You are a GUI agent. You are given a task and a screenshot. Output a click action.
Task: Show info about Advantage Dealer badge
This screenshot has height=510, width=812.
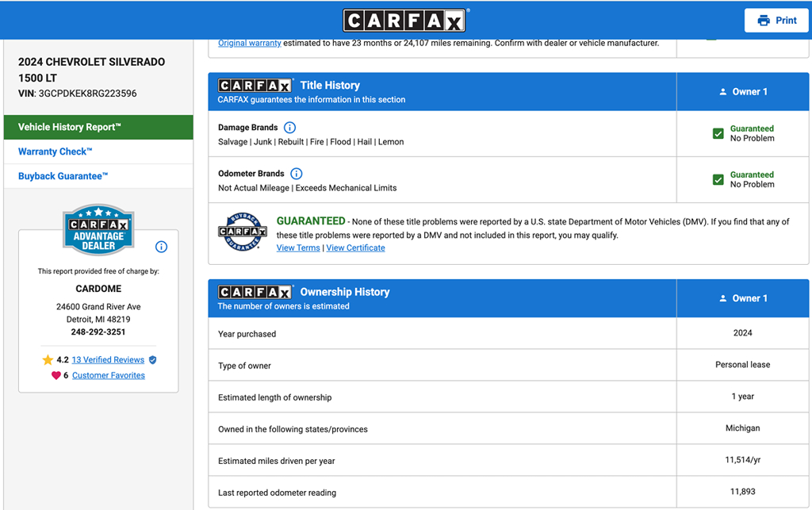161,247
